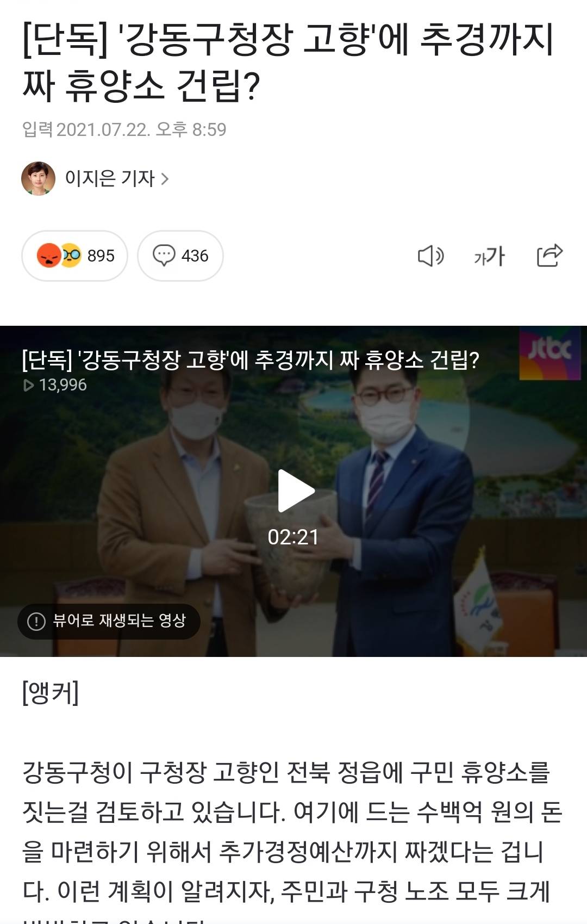Screen dimensions: 587x924
Task: Tap the info icon in viewer notice
Action: [36, 621]
